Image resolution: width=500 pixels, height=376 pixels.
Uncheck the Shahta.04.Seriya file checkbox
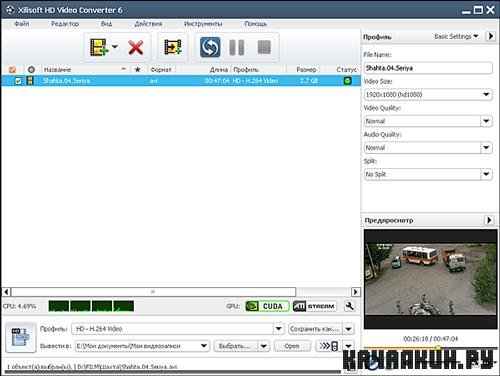coord(18,81)
